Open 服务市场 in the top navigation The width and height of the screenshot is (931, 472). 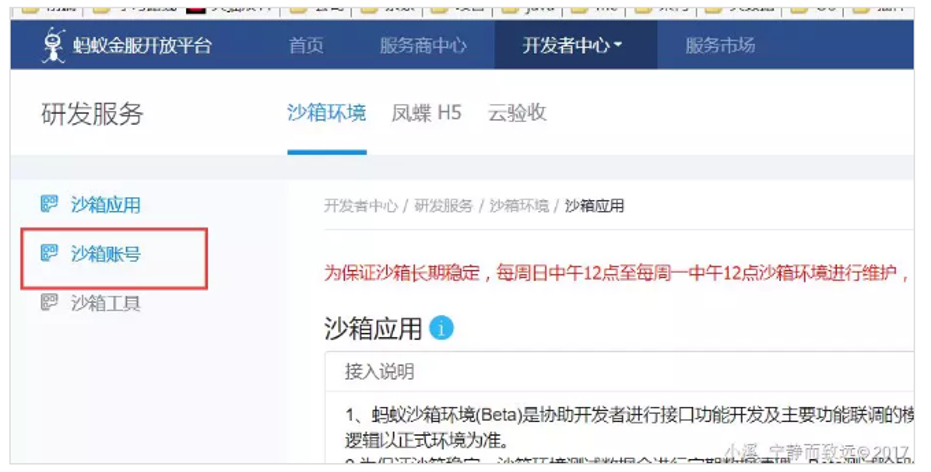[720, 45]
